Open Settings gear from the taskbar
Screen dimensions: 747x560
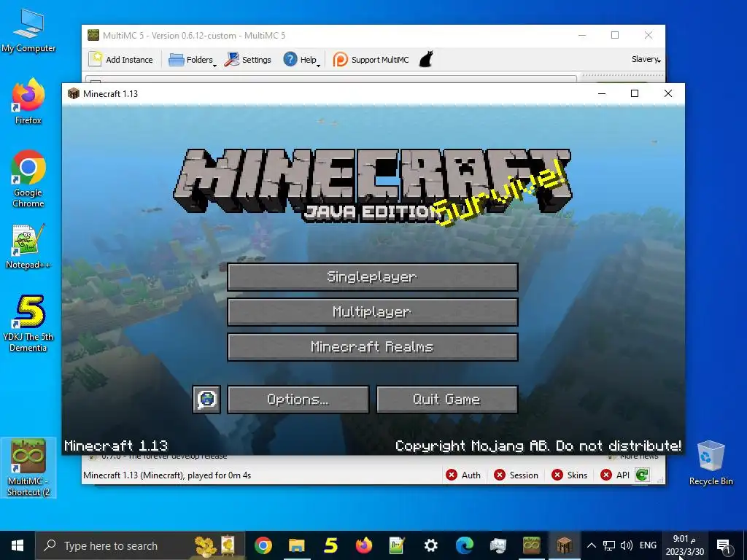click(430, 545)
